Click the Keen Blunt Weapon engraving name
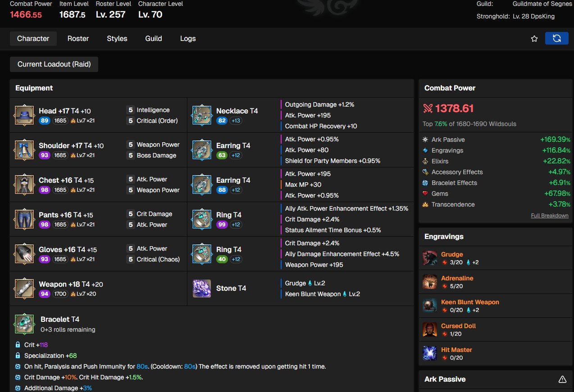Image resolution: width=574 pixels, height=392 pixels. pyautogui.click(x=470, y=302)
